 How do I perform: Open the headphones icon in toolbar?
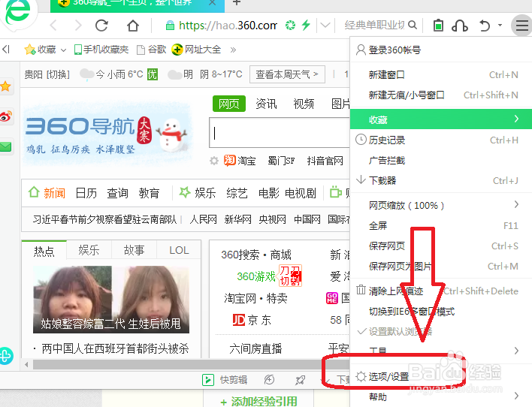coord(460,26)
